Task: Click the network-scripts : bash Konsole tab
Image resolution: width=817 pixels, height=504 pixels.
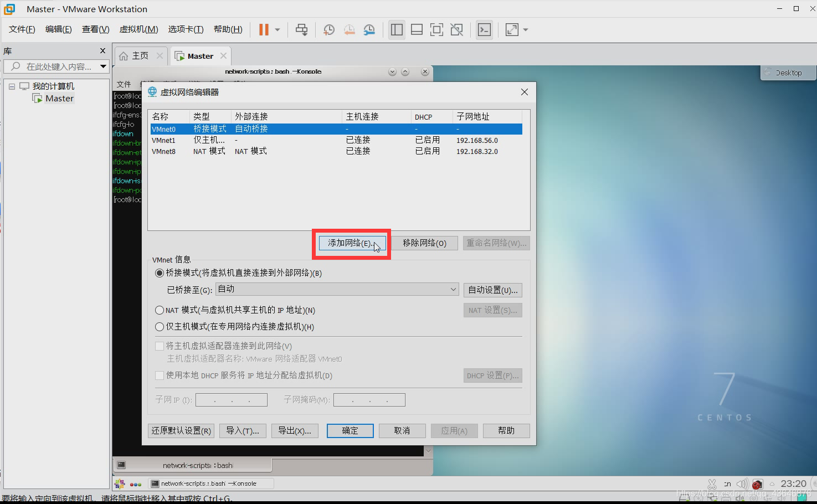Action: [192, 465]
